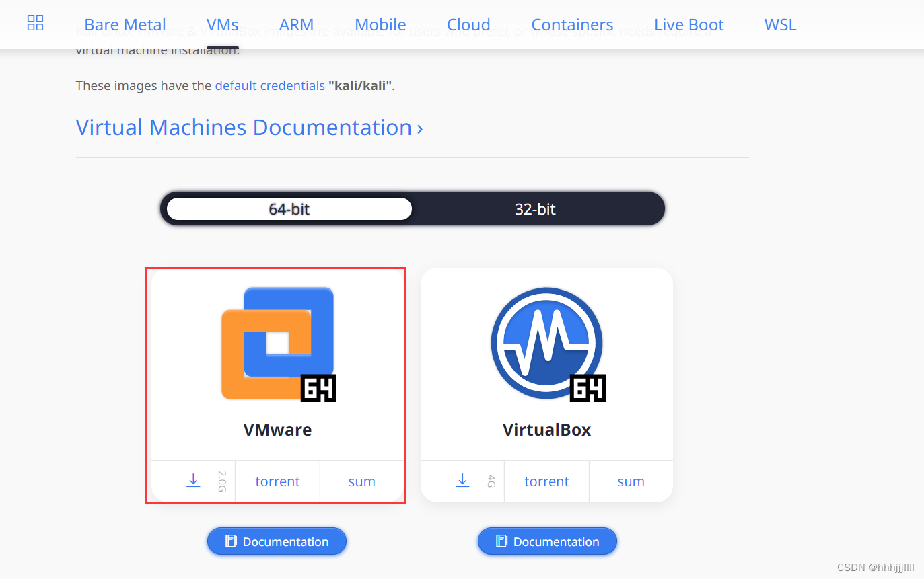
Task: Show VMware sum checksum
Action: (362, 481)
